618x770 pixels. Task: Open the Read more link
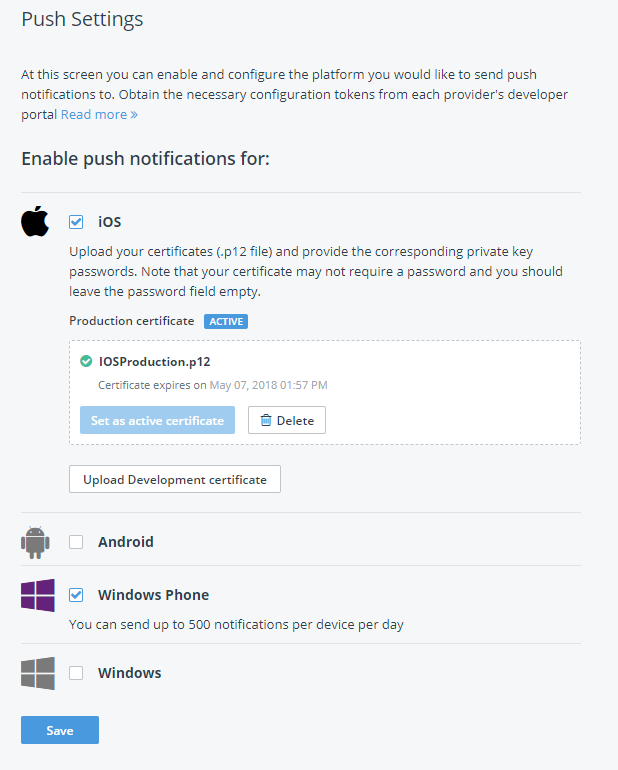[94, 115]
